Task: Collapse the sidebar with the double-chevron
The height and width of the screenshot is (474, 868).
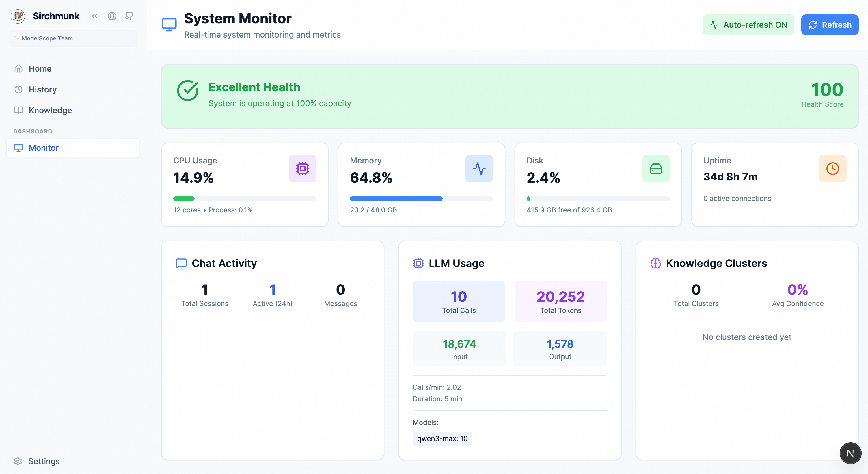Action: 95,16
